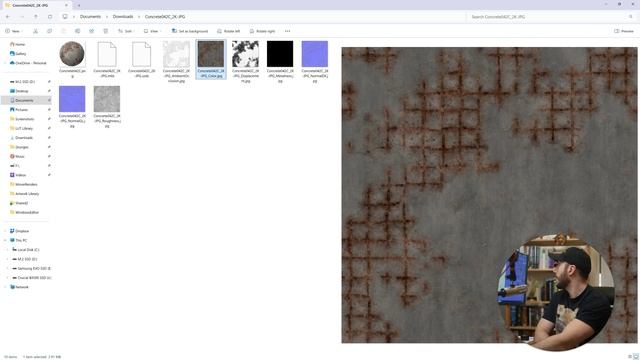The width and height of the screenshot is (640, 360).
Task: Open the Sort dropdown menu
Action: 126,31
